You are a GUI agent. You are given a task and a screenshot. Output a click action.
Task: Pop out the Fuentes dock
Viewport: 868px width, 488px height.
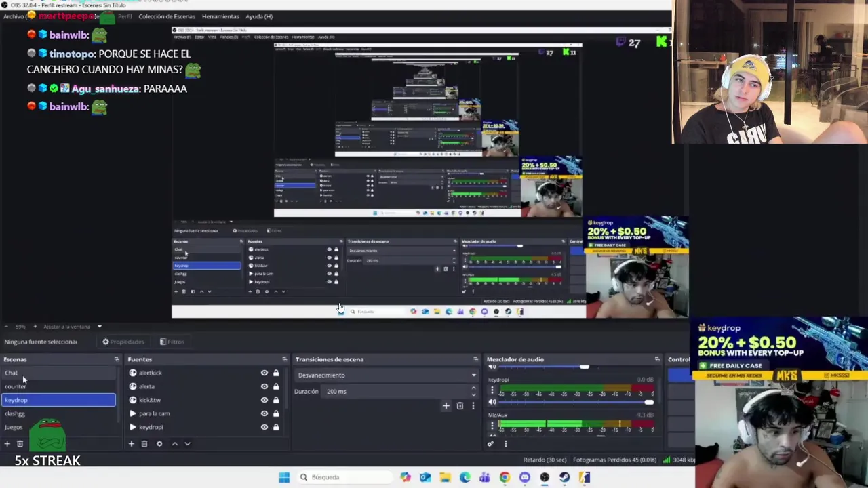[x=285, y=359]
